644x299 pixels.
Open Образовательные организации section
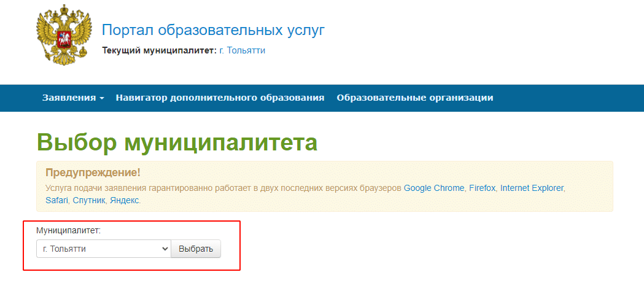pos(414,98)
